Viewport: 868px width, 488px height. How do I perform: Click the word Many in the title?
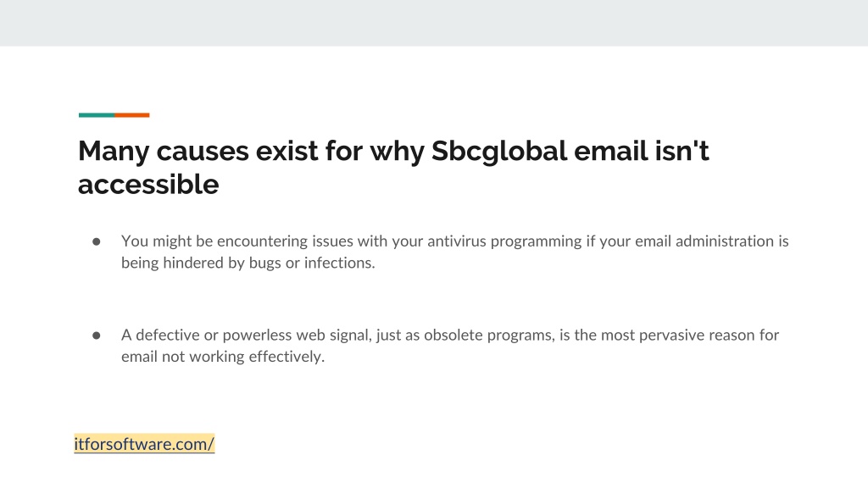[x=114, y=152]
